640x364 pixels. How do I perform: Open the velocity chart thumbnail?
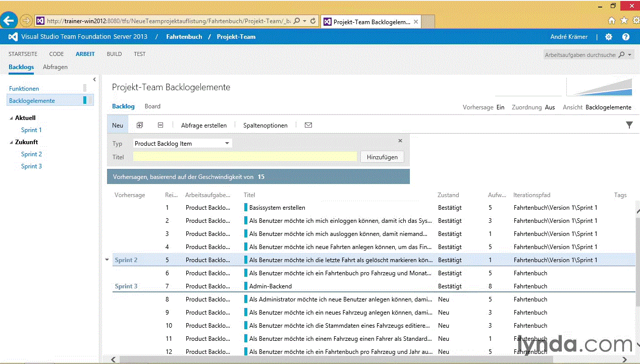click(x=528, y=87)
